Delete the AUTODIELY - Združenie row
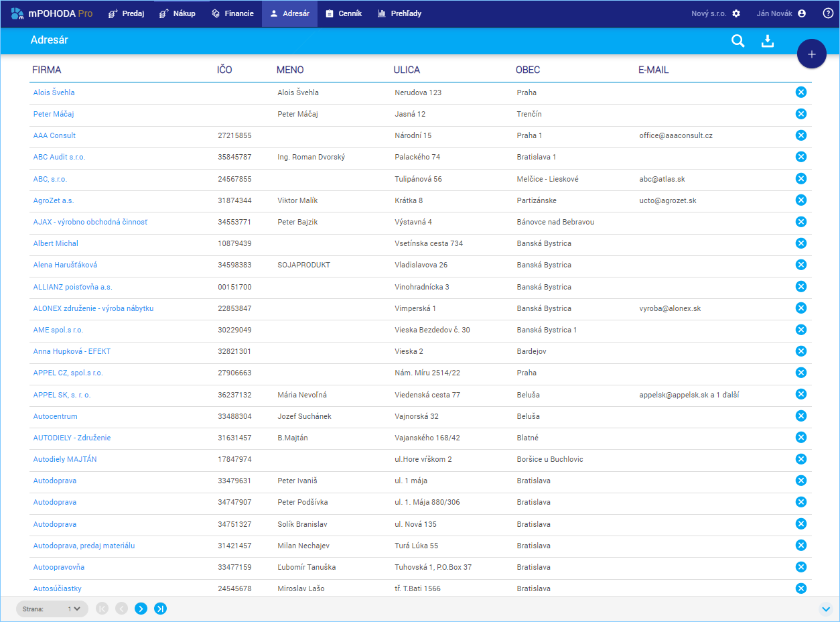Viewport: 840px width, 622px height. [x=800, y=438]
